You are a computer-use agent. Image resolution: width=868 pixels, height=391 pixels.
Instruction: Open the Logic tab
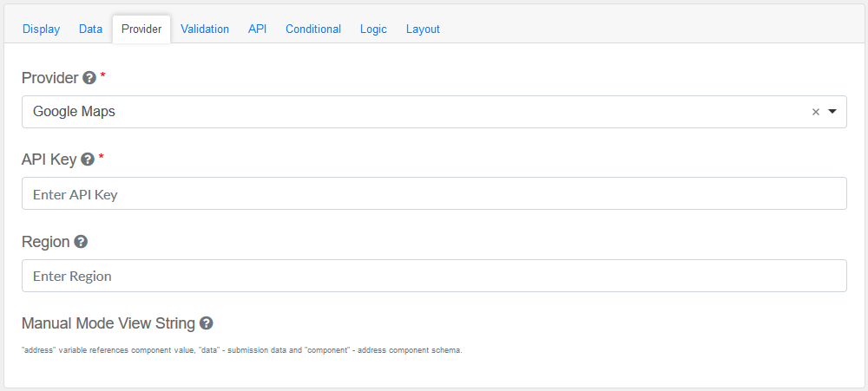pos(373,29)
